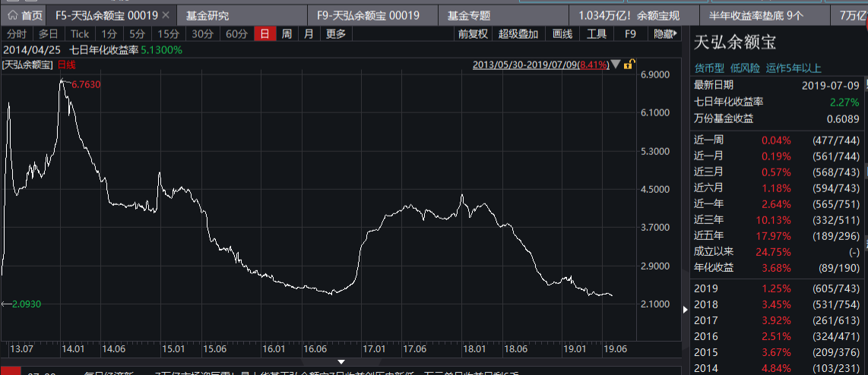Toggle 前复权 price adjustment
This screenshot has height=375, width=868.
click(x=474, y=33)
